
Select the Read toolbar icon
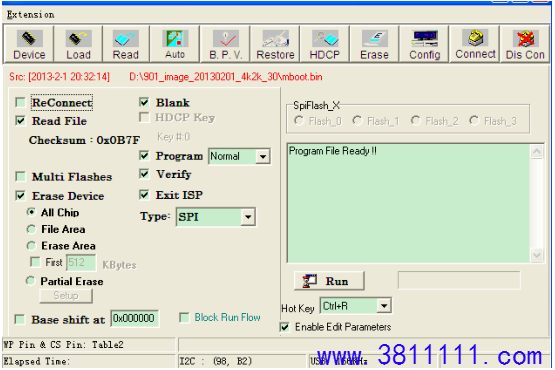click(x=126, y=44)
